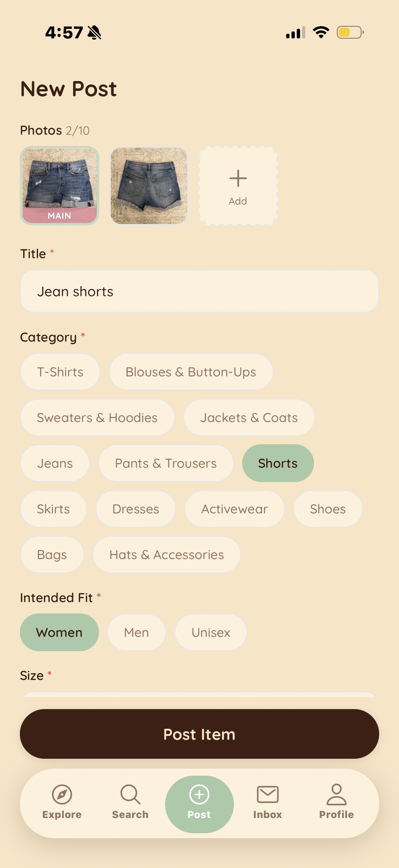Viewport: 399px width, 868px height.
Task: Tap the Wi-Fi status icon
Action: tap(321, 33)
